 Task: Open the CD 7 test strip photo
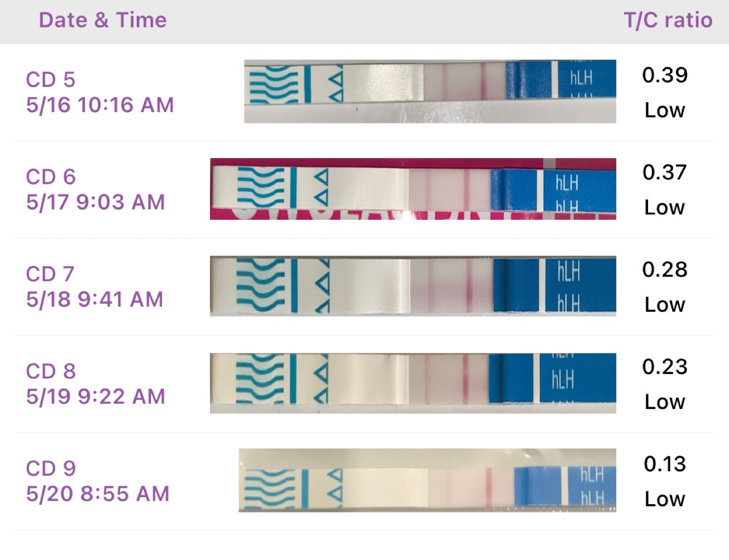click(413, 286)
